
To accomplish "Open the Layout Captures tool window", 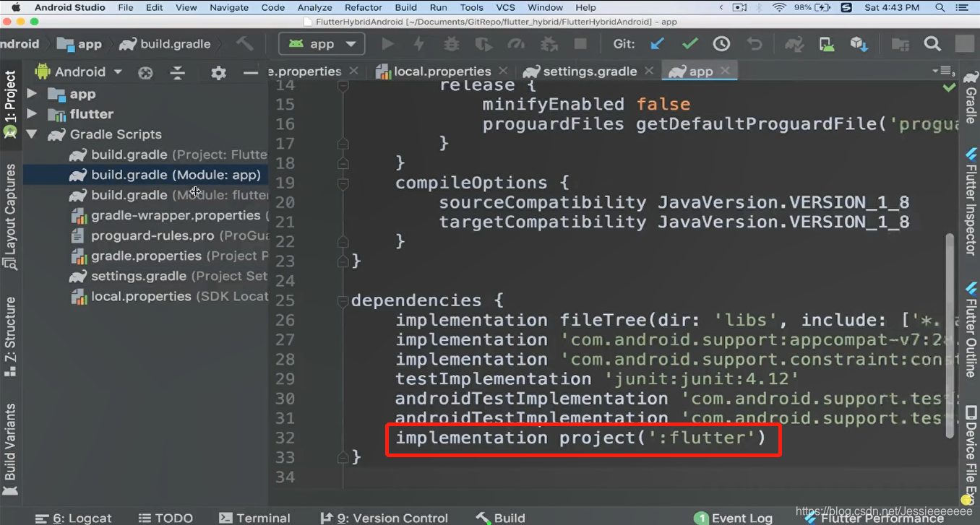I will click(10, 217).
